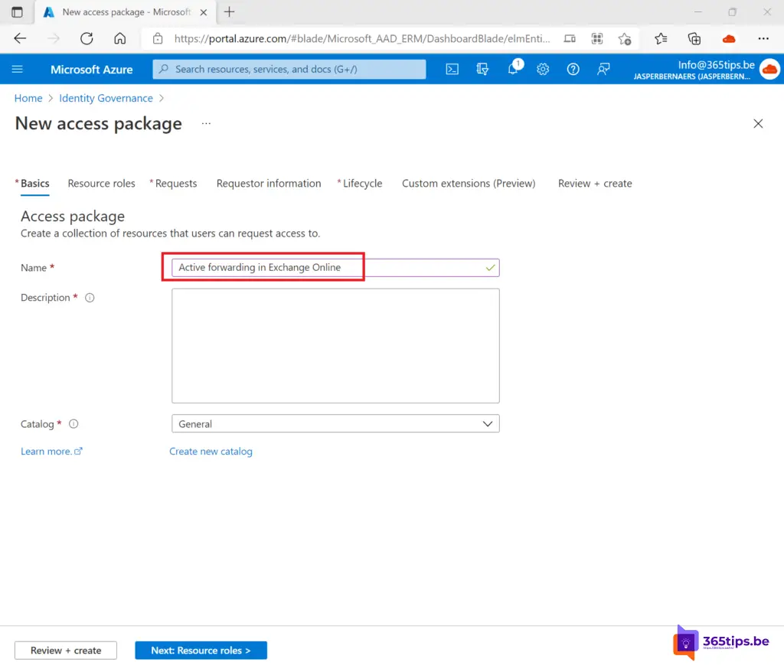
Task: Click the browser address bar URL
Action: 362,38
